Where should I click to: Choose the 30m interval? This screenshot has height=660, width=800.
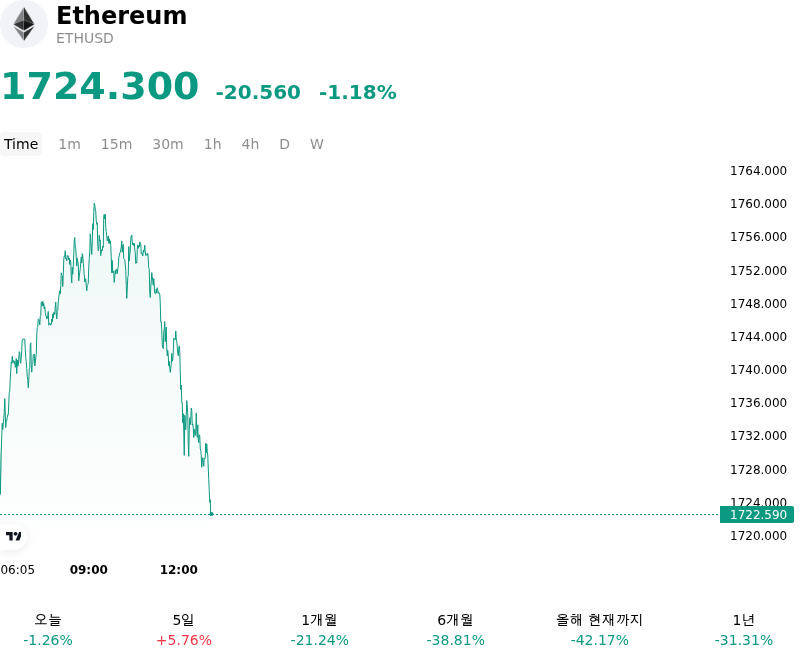tap(168, 144)
